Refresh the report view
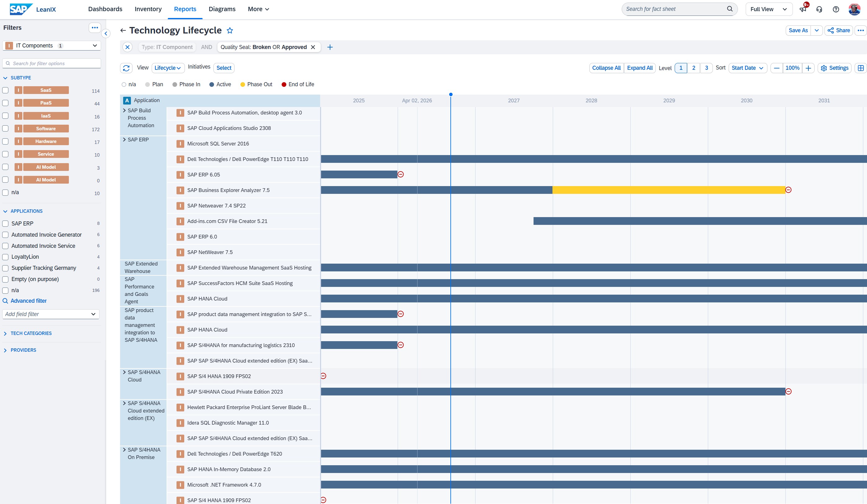 point(126,68)
